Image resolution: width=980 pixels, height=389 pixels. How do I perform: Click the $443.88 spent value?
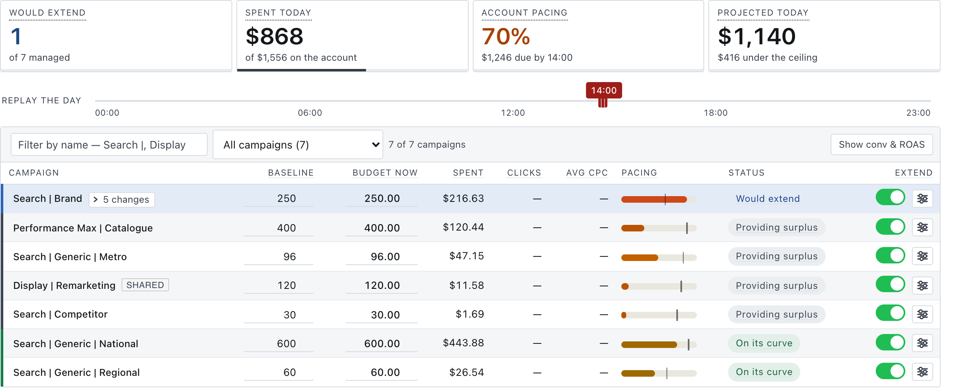click(x=463, y=343)
